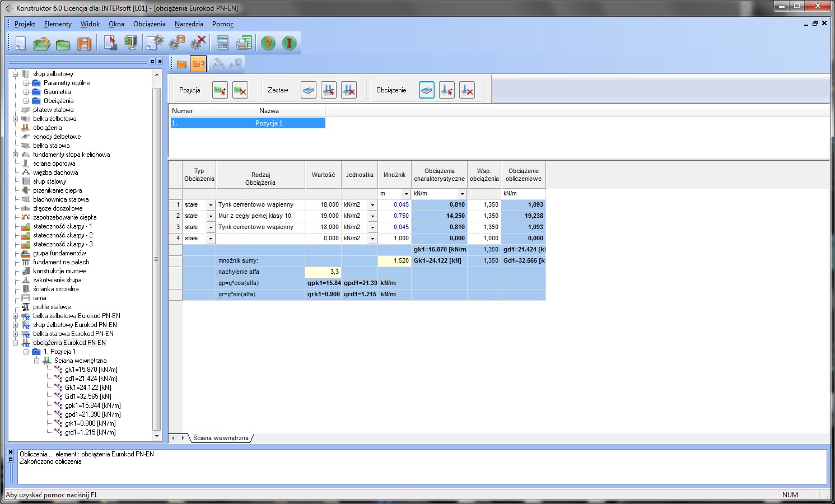Open help with the question mark icon
The height and width of the screenshot is (504, 835).
(268, 43)
